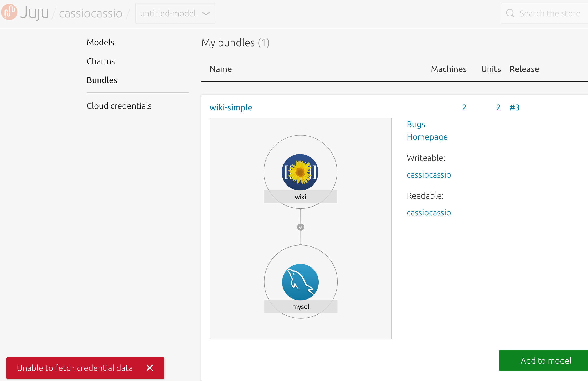Open Cloud credentials page
Screen dimensions: 588x381
point(119,106)
